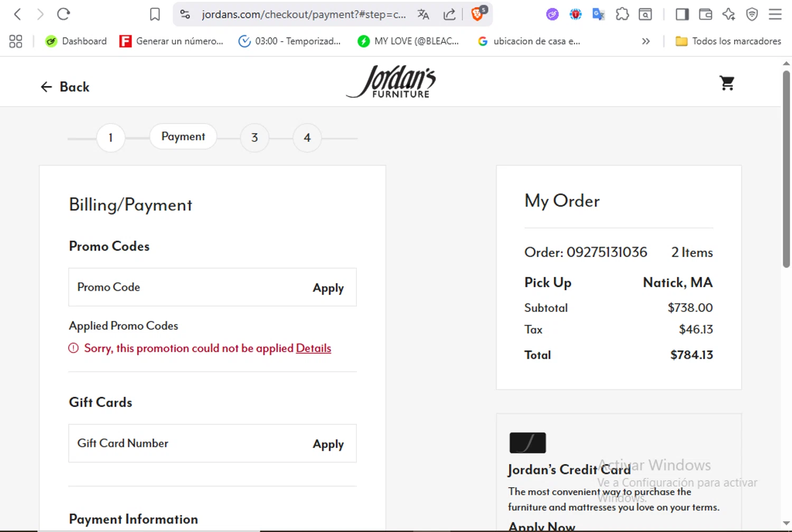The width and height of the screenshot is (792, 532).
Task: Click the page vertical scrollbar
Action: 786,169
